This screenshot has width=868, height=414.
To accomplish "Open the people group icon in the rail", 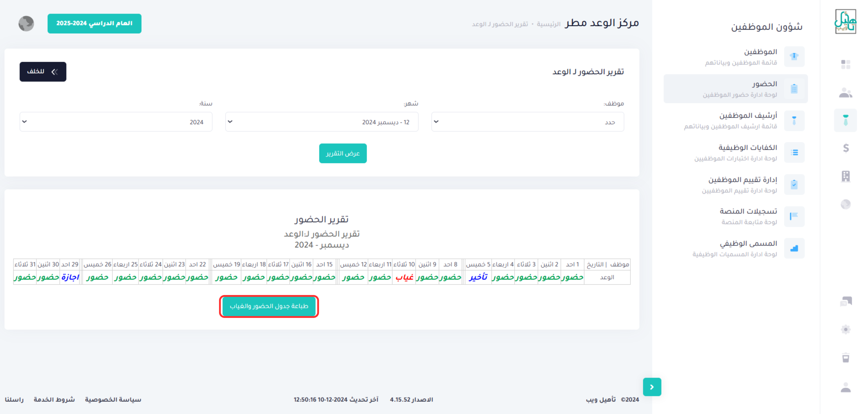I will (845, 92).
